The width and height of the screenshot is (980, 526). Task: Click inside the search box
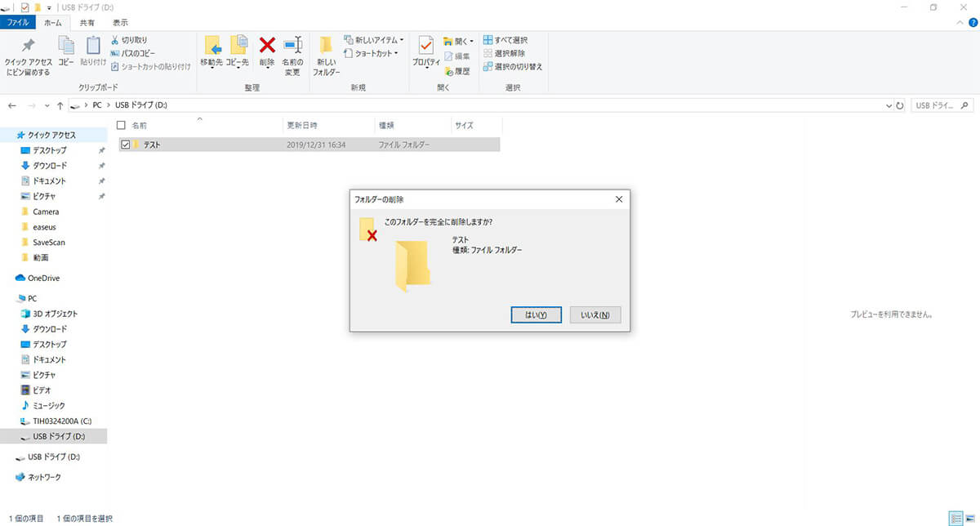[x=942, y=105]
